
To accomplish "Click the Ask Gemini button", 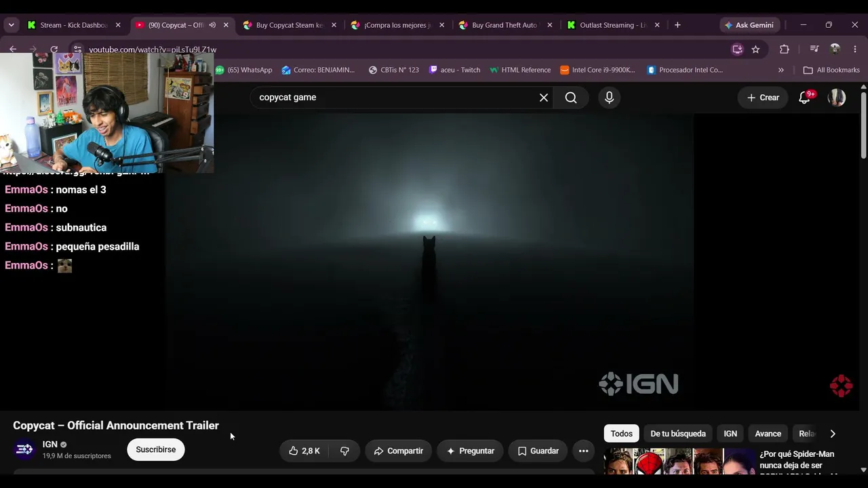I will [749, 25].
